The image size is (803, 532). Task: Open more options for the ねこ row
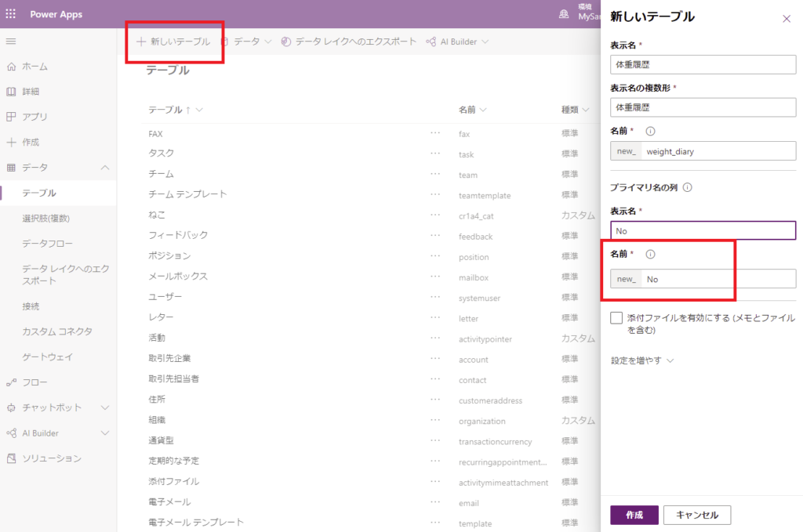tap(435, 215)
